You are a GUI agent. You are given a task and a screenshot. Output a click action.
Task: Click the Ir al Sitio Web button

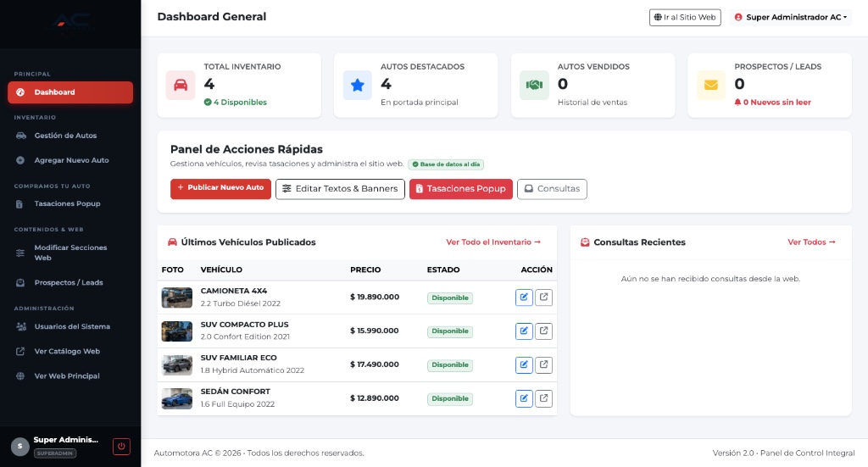[685, 17]
